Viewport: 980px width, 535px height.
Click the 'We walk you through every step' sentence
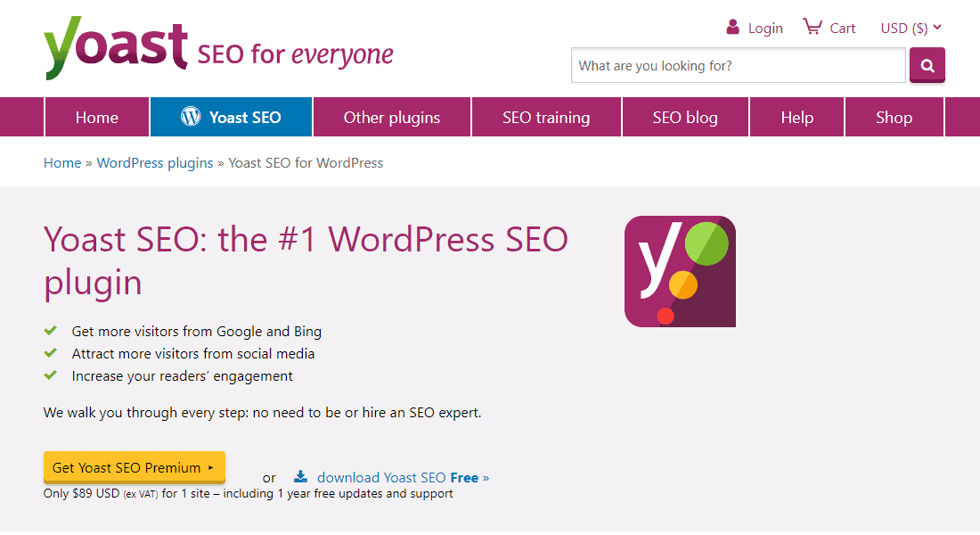point(263,413)
